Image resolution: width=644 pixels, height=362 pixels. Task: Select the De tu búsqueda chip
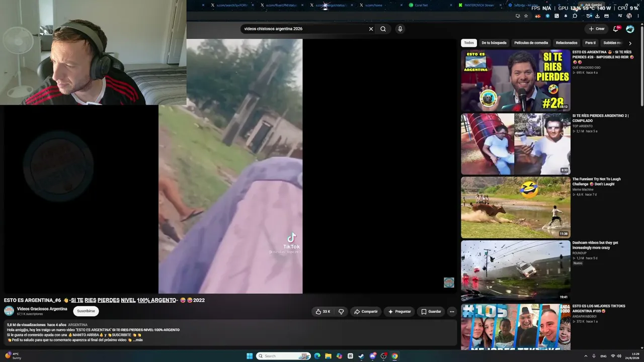494,43
